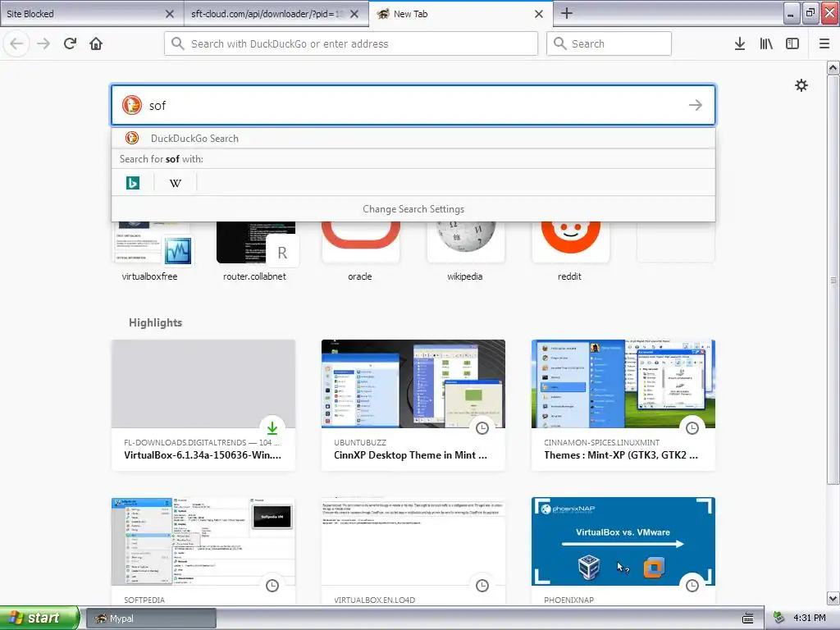Click the page search field containing sof

(x=413, y=105)
